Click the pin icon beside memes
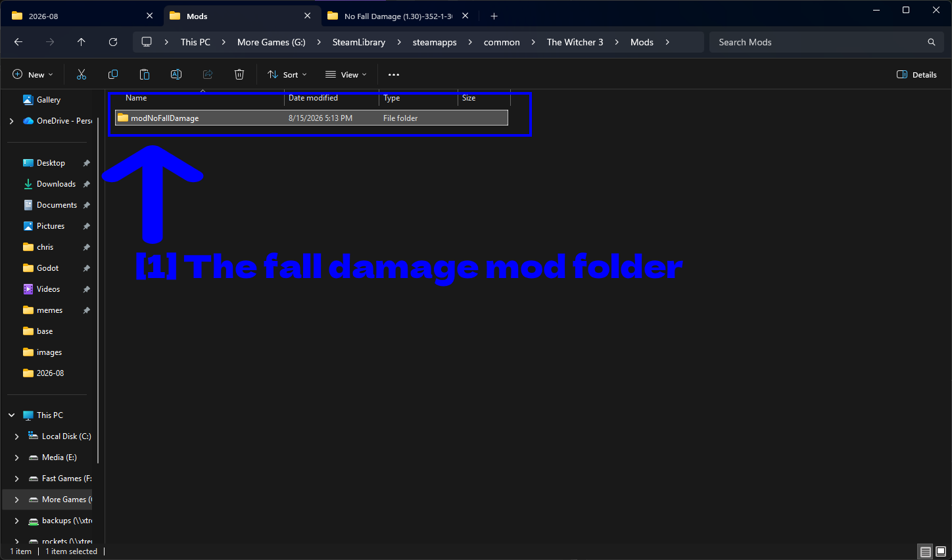 point(86,310)
